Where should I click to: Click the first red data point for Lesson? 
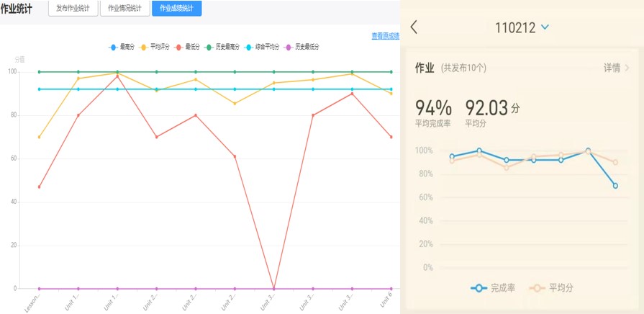(x=39, y=187)
